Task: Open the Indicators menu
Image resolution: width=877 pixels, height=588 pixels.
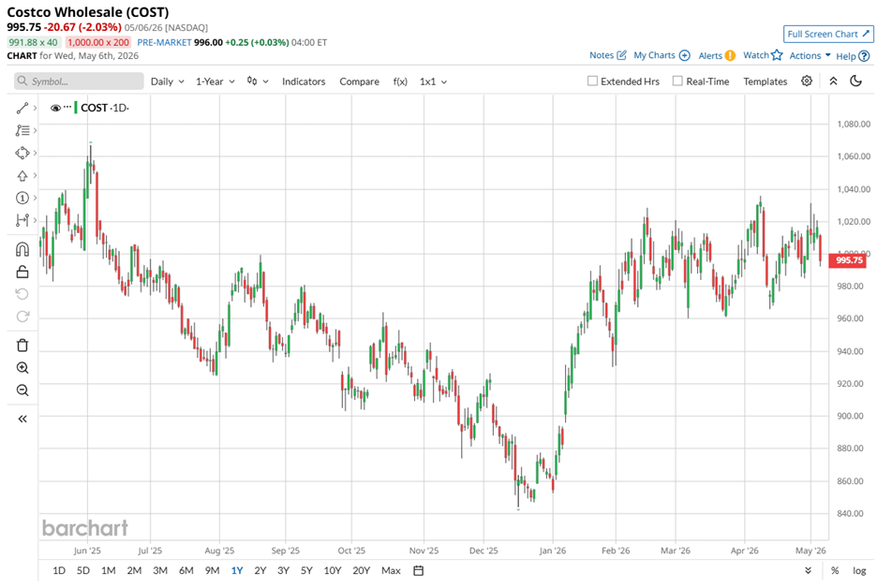Action: pyautogui.click(x=304, y=81)
